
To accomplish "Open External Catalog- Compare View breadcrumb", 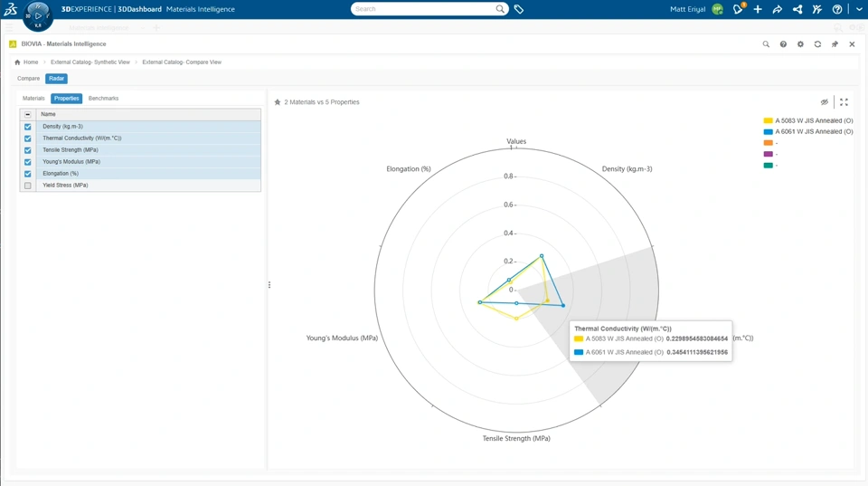I will pos(182,62).
